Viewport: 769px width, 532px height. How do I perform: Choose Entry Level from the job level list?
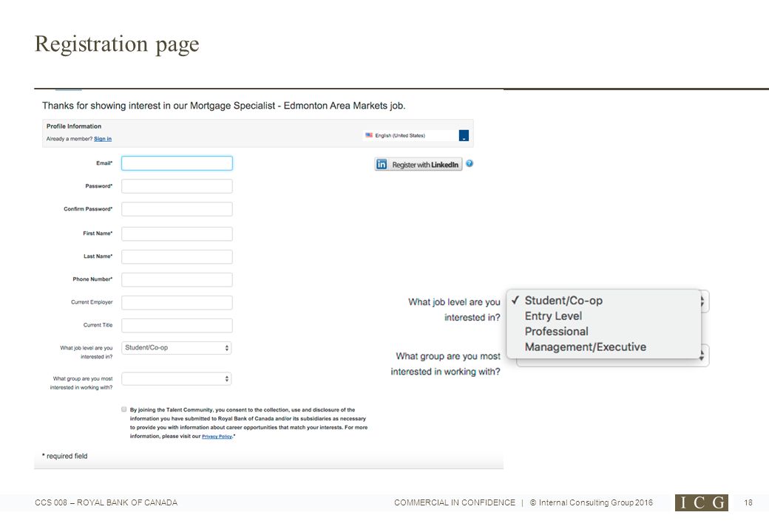tap(553, 316)
